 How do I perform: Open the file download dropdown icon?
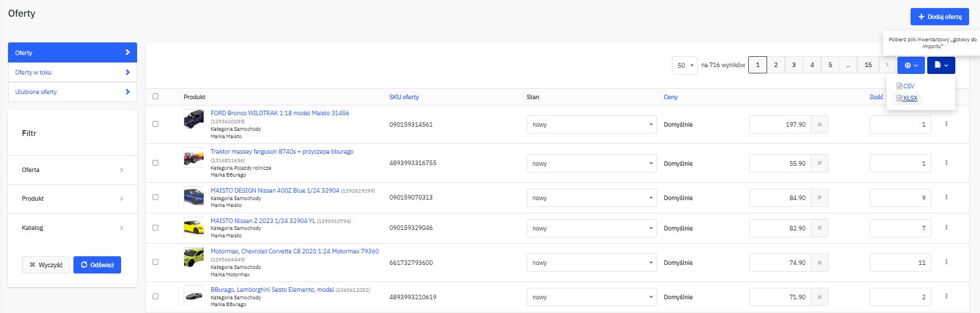[940, 65]
